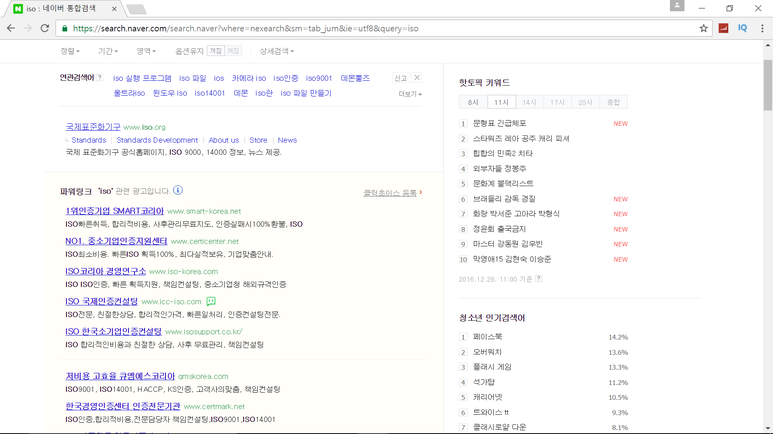The width and height of the screenshot is (773, 434).
Task: Open 한국경영인증센터 인증전문기관 link
Action: (123, 406)
